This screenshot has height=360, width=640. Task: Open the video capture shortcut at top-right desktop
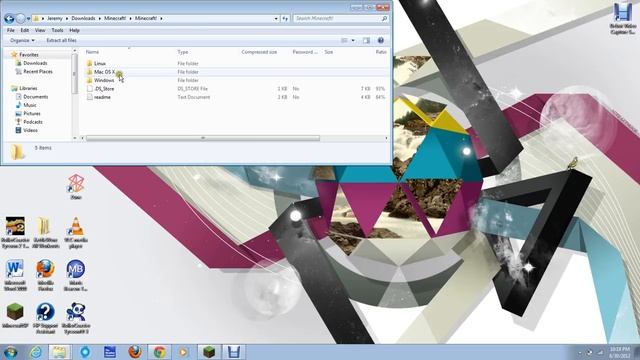click(623, 18)
